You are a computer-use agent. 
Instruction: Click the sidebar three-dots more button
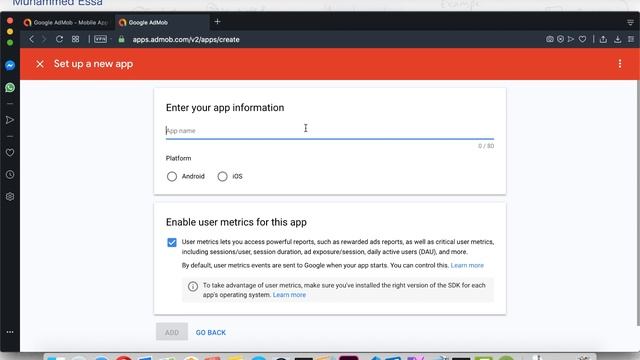coord(10,332)
